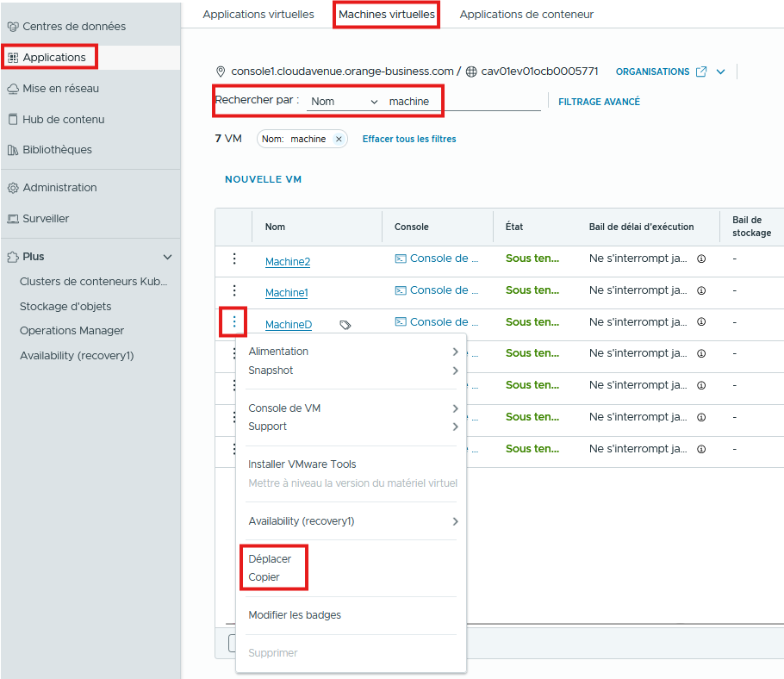
Task: Expand the Alimentation submenu
Action: [x=352, y=352]
